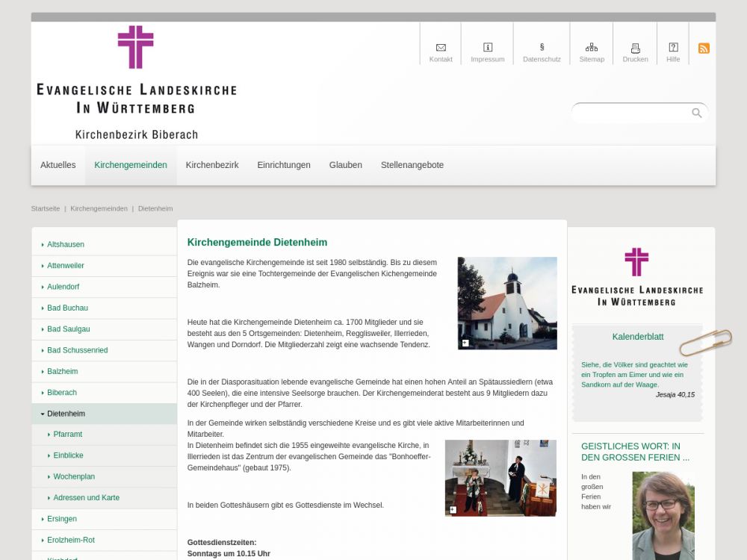Open the Datenschutz paragraph icon
747x560 pixels.
[x=542, y=48]
